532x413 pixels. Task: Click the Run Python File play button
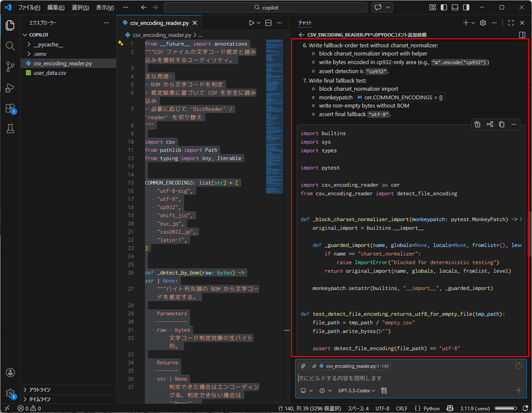[252, 23]
